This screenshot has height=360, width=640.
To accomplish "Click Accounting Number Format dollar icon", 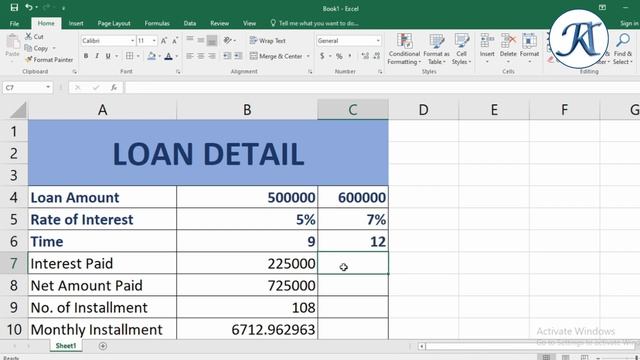I will pyautogui.click(x=322, y=56).
